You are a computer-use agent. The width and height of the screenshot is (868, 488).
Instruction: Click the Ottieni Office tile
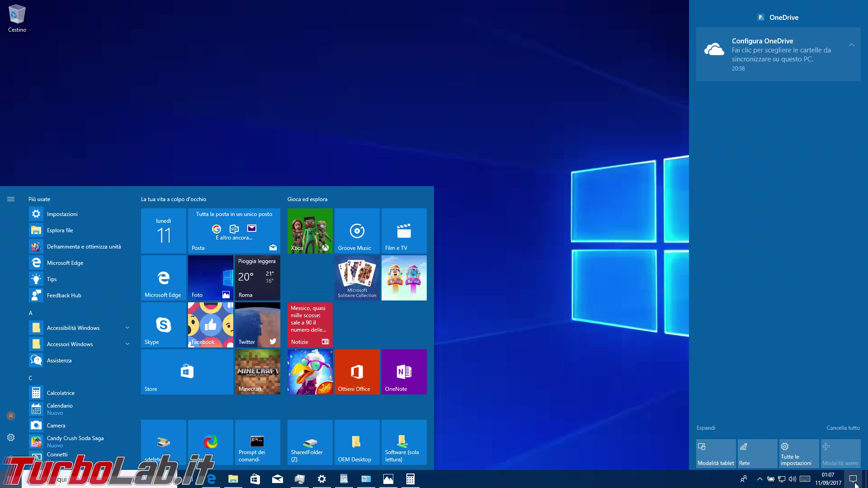(x=357, y=371)
